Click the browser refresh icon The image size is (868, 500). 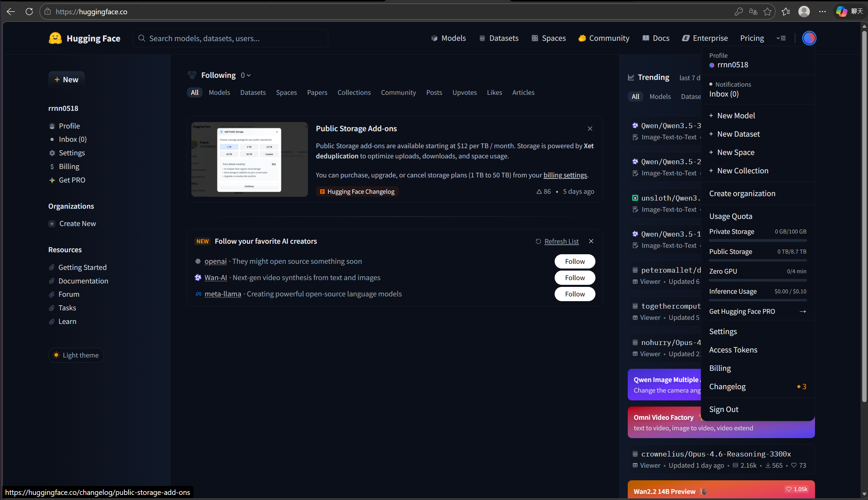pyautogui.click(x=29, y=12)
